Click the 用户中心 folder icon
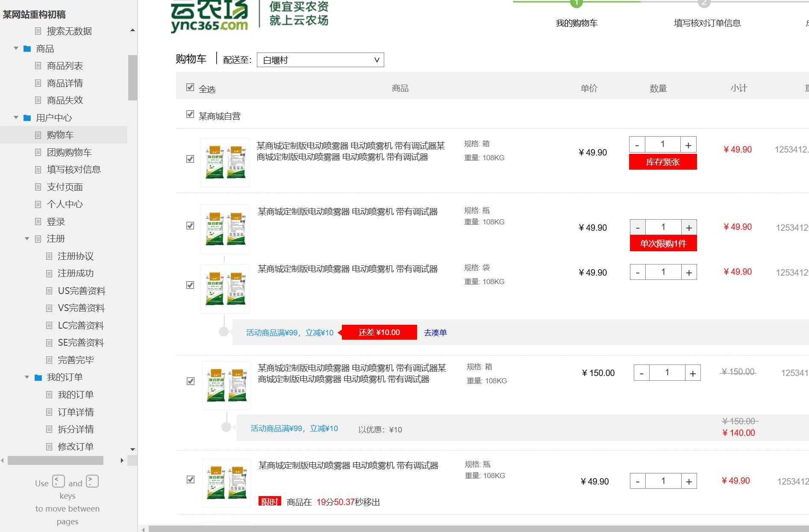 click(x=26, y=118)
